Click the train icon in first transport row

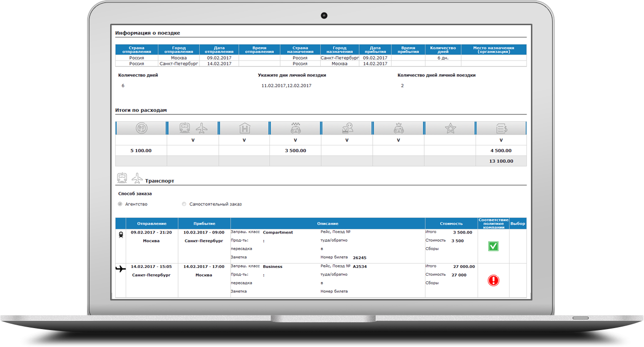coord(120,235)
